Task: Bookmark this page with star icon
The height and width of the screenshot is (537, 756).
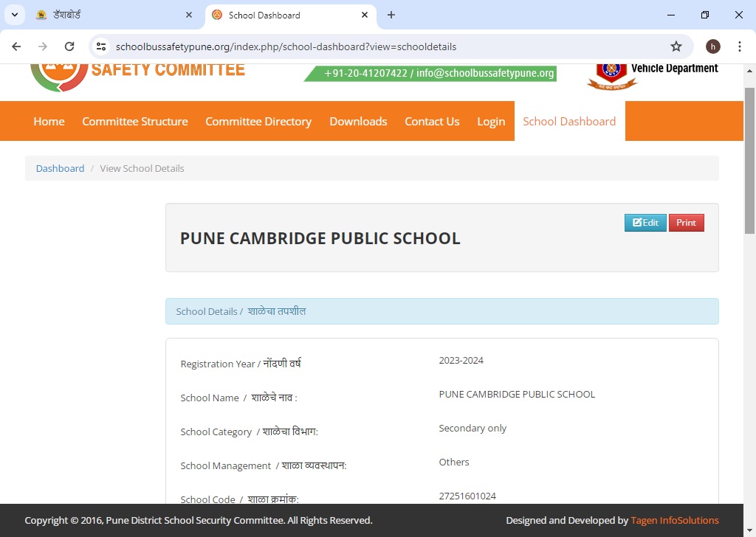Action: pyautogui.click(x=676, y=46)
